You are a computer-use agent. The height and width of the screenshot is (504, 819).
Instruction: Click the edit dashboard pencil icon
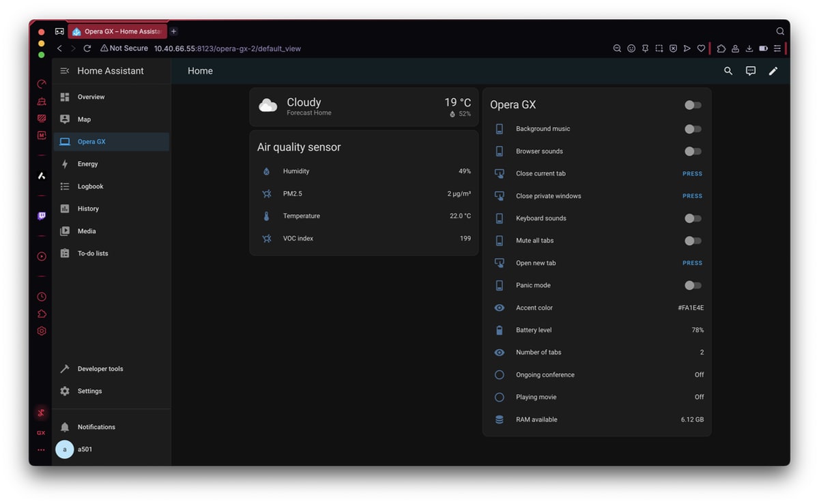point(773,71)
